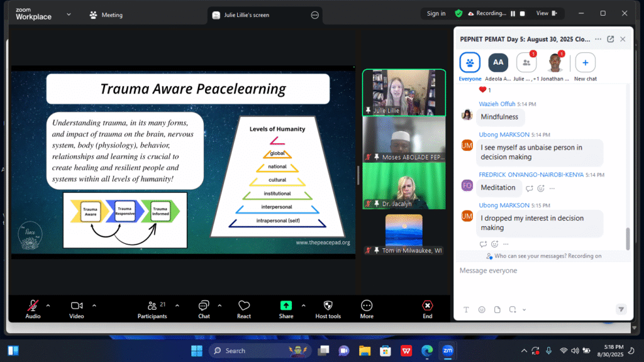Image resolution: width=644 pixels, height=362 pixels.
Task: Click the green Share screen icon
Action: coord(286,306)
